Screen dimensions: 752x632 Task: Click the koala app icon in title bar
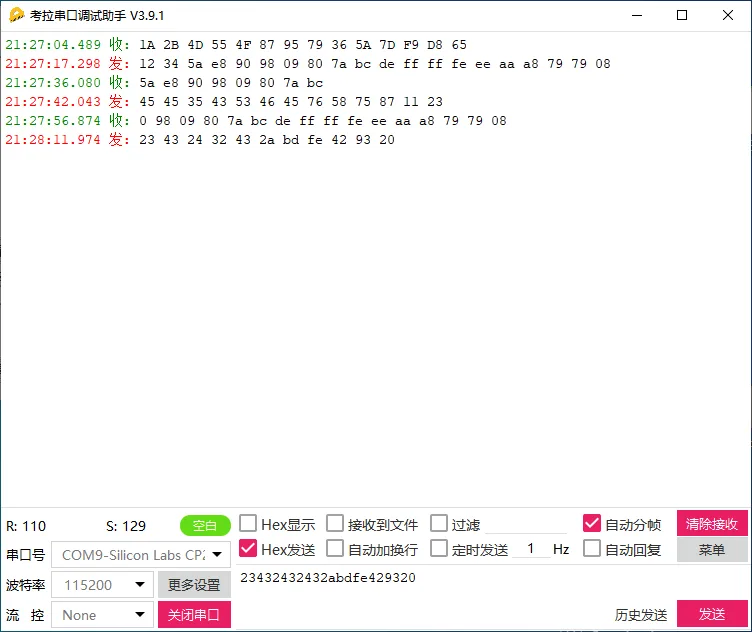(16, 15)
